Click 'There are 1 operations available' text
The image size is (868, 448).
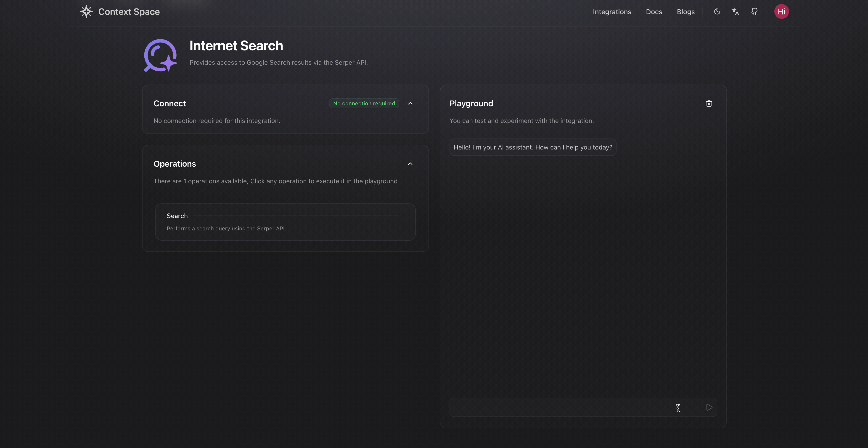point(275,181)
